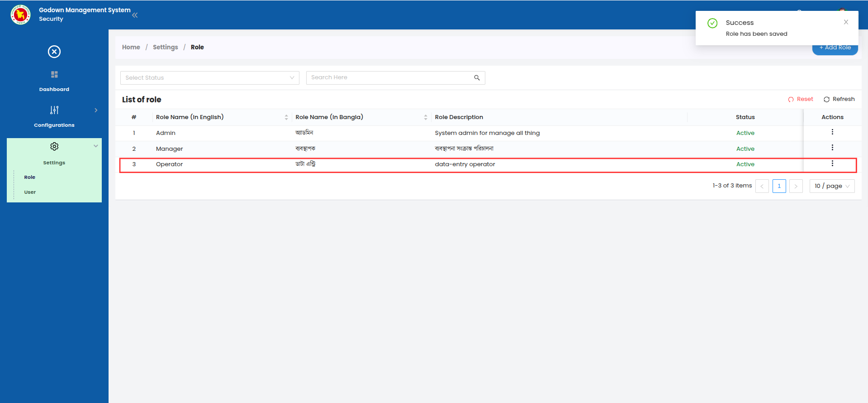Screen dimensions: 868x403
Task: Click the Configurations sliders icon
Action: click(x=54, y=110)
